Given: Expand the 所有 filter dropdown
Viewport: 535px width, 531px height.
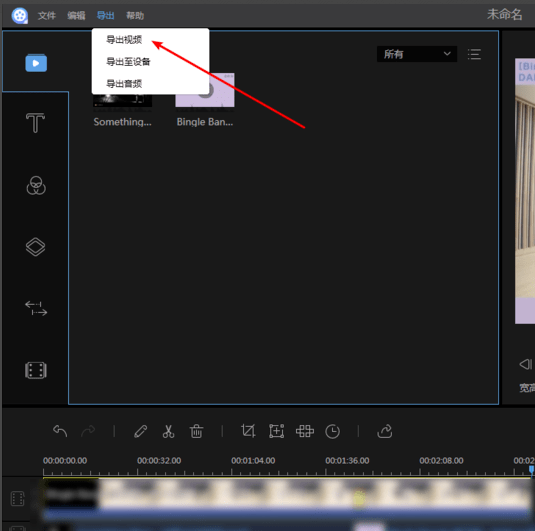Looking at the screenshot, I should tap(417, 54).
